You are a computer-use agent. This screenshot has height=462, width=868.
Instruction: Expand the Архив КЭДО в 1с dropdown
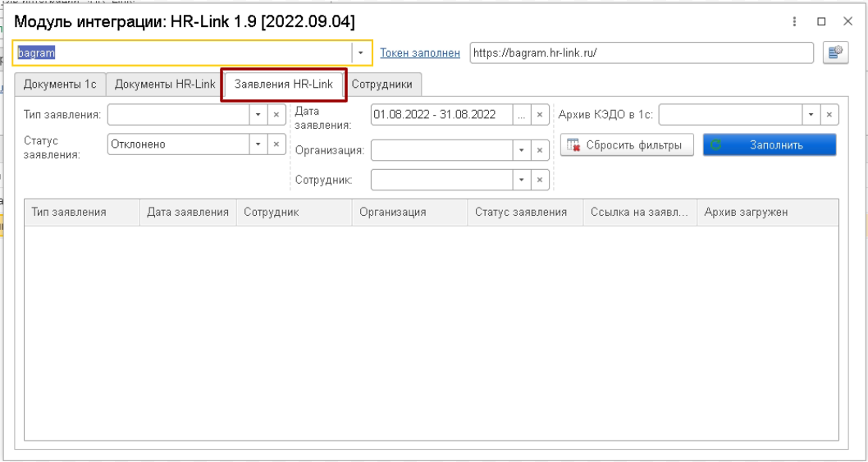(x=811, y=115)
